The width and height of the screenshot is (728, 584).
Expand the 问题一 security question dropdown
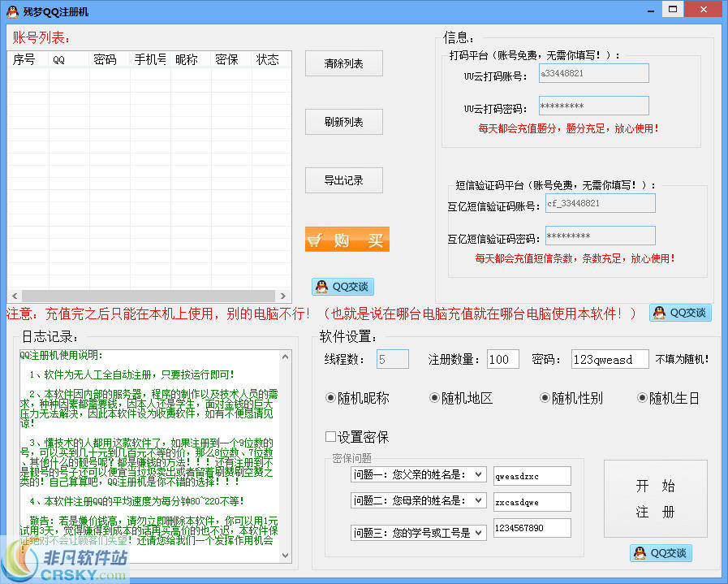tap(478, 475)
